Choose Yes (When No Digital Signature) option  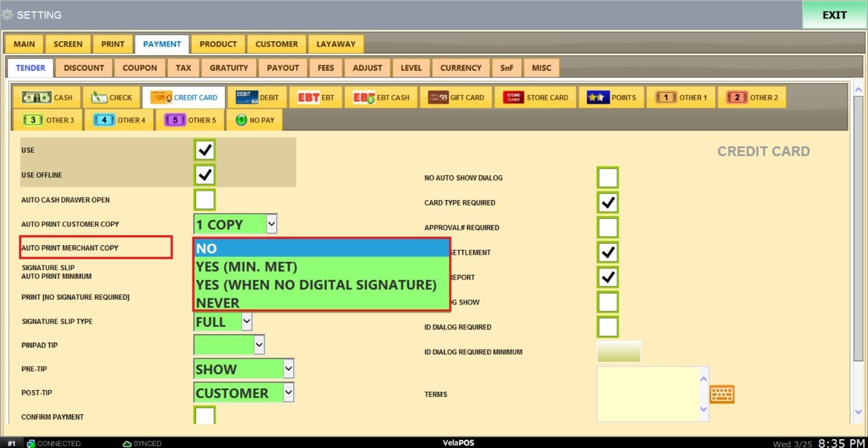[x=316, y=285]
